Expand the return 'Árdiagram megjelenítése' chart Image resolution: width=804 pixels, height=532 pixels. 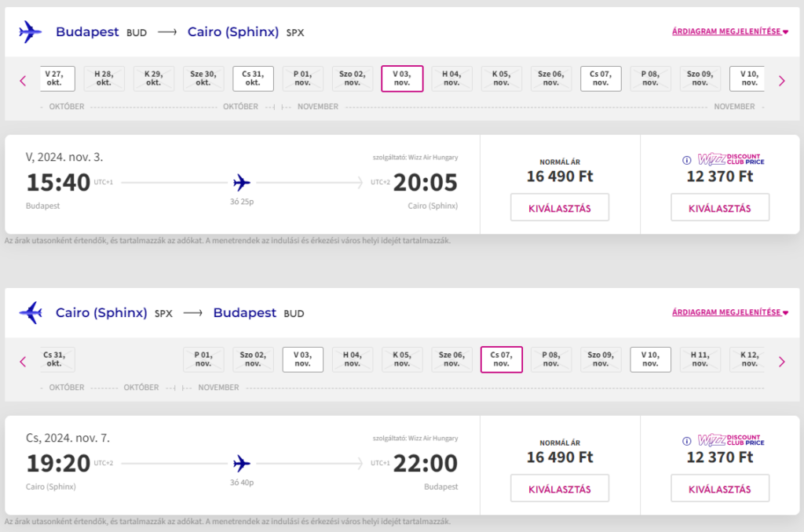[x=729, y=312]
